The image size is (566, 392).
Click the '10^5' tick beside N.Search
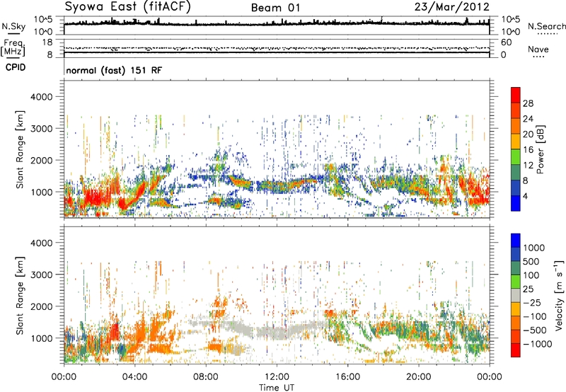click(511, 20)
